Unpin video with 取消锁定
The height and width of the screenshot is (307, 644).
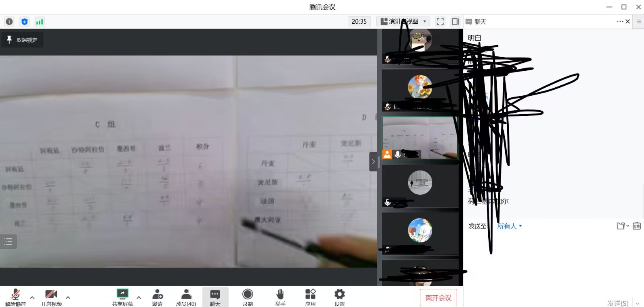pyautogui.click(x=23, y=40)
